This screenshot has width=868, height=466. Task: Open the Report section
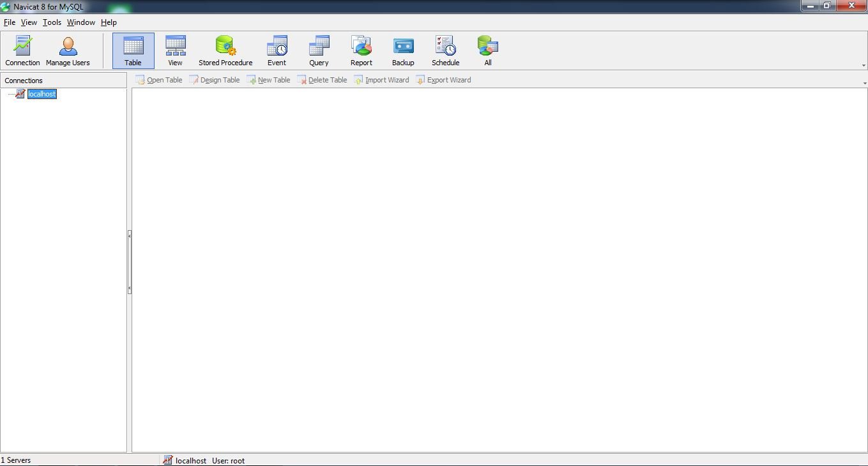(x=361, y=51)
